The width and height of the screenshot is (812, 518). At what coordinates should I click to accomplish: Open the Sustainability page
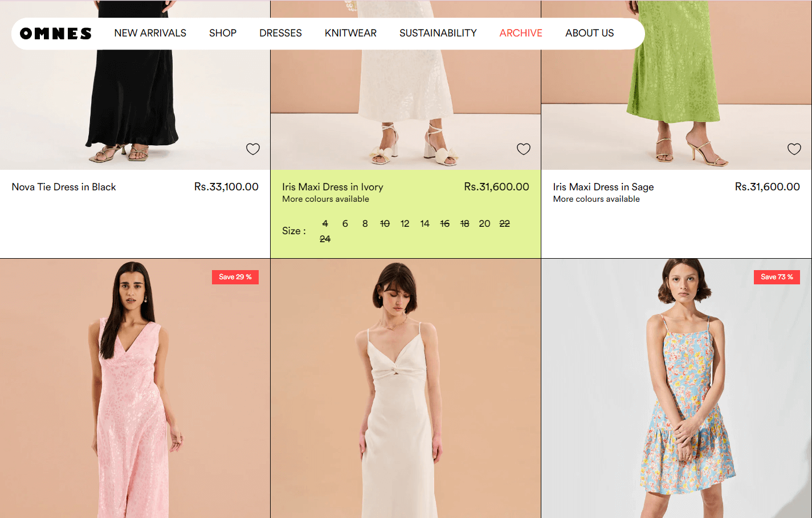pos(438,33)
